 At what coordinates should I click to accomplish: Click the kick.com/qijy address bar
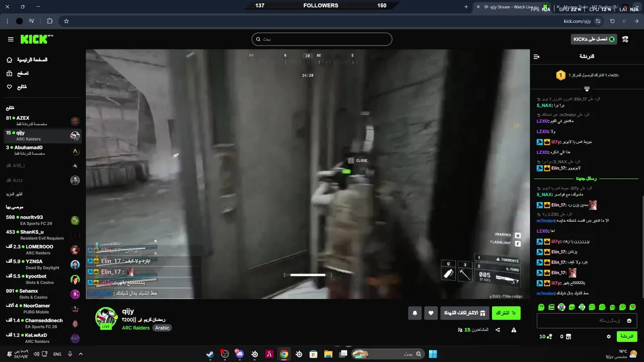pos(577,21)
